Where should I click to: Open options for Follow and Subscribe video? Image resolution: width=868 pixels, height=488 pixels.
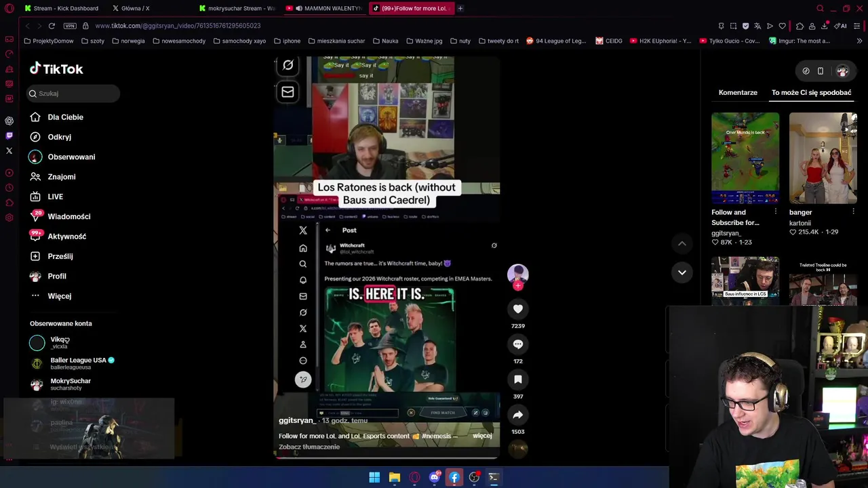coord(776,212)
